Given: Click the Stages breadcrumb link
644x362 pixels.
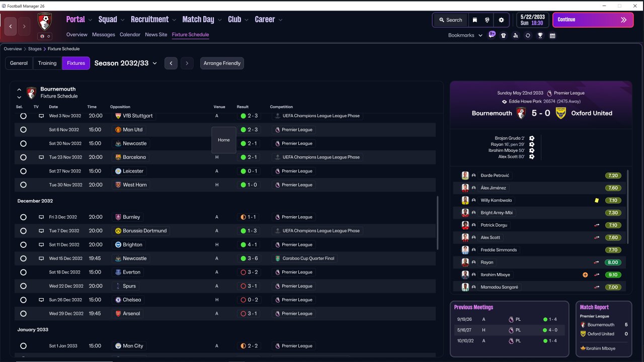Looking at the screenshot, I should pyautogui.click(x=35, y=49).
